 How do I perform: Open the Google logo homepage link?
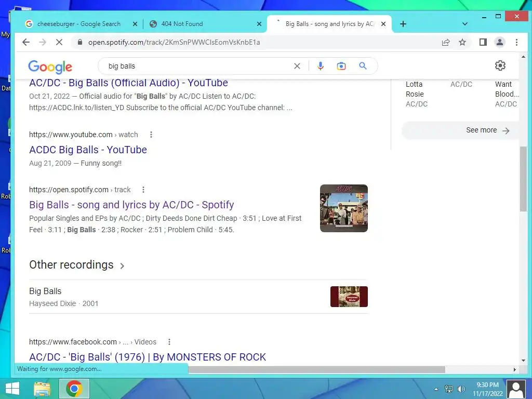[x=50, y=67]
